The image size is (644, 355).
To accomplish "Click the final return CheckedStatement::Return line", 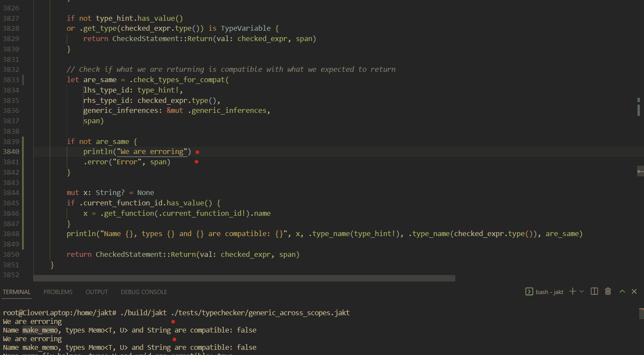I will [183, 255].
